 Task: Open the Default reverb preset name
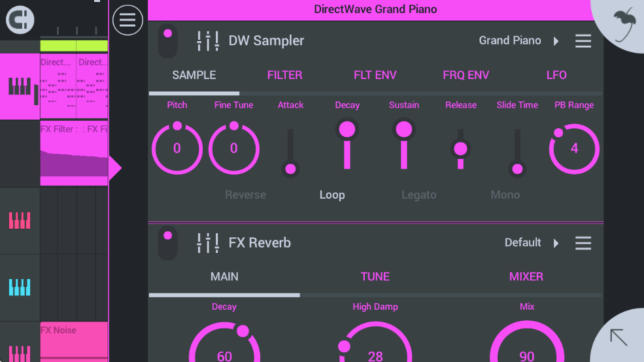522,242
